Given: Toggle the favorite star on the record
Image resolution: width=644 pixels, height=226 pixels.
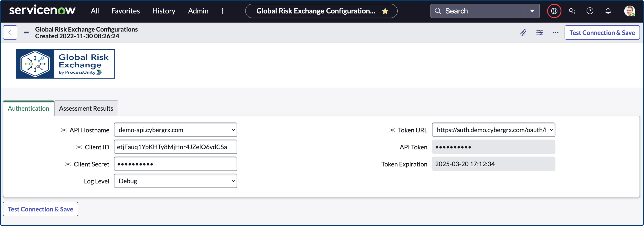Looking at the screenshot, I should coord(385,11).
